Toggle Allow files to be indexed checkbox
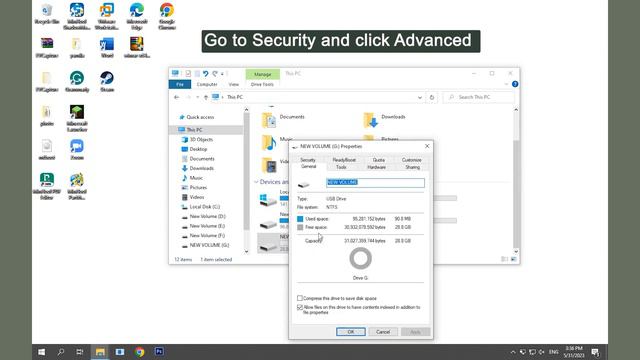Screen dimensions: 640x360 [300, 307]
